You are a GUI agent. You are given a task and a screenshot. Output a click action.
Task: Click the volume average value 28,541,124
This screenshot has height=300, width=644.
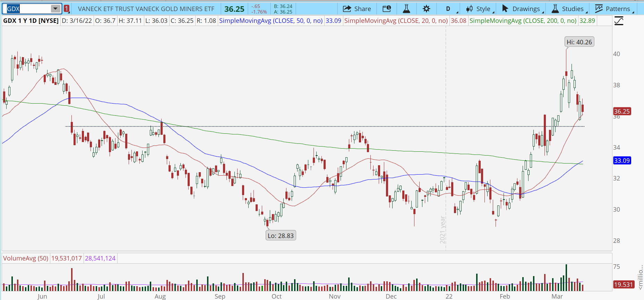(100, 258)
